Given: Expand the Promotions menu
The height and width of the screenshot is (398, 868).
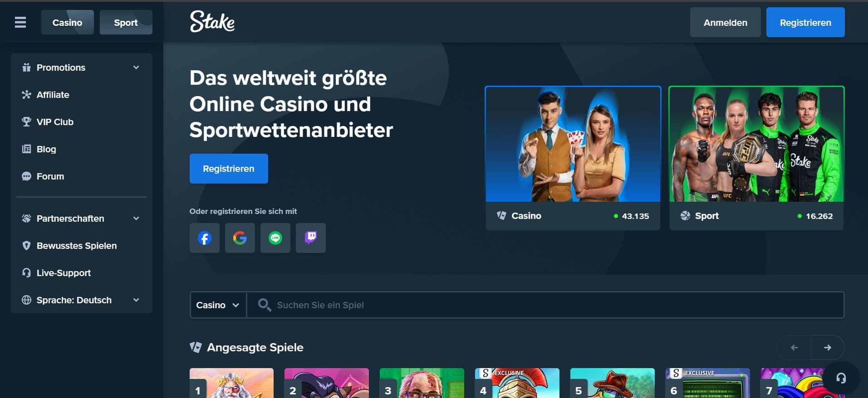Looking at the screenshot, I should coord(81,68).
